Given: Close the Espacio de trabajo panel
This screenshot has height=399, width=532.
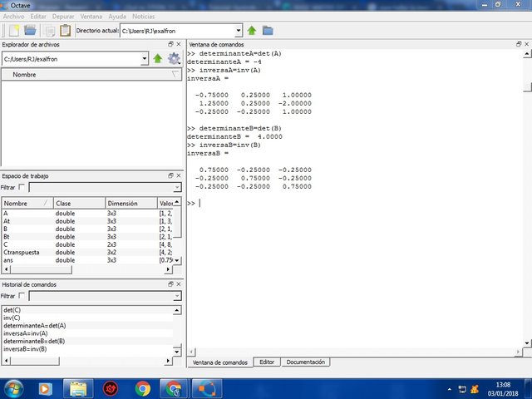Looking at the screenshot, I should pos(179,175).
